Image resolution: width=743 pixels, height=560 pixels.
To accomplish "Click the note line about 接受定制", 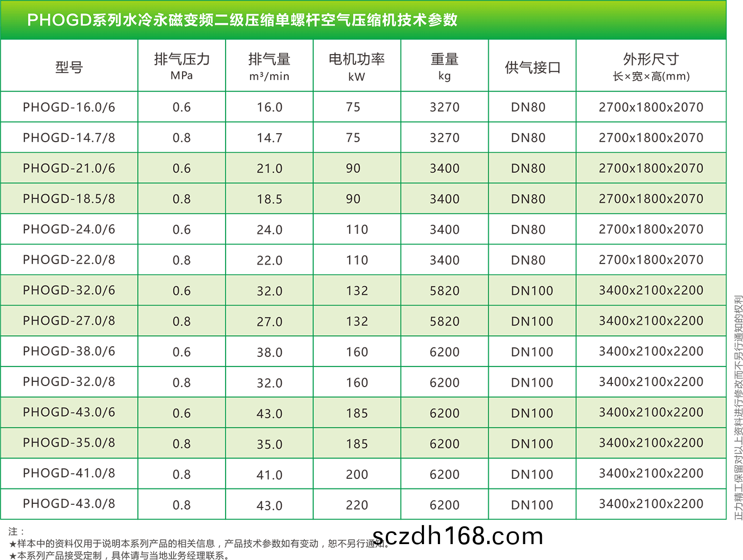I will pos(119,555).
